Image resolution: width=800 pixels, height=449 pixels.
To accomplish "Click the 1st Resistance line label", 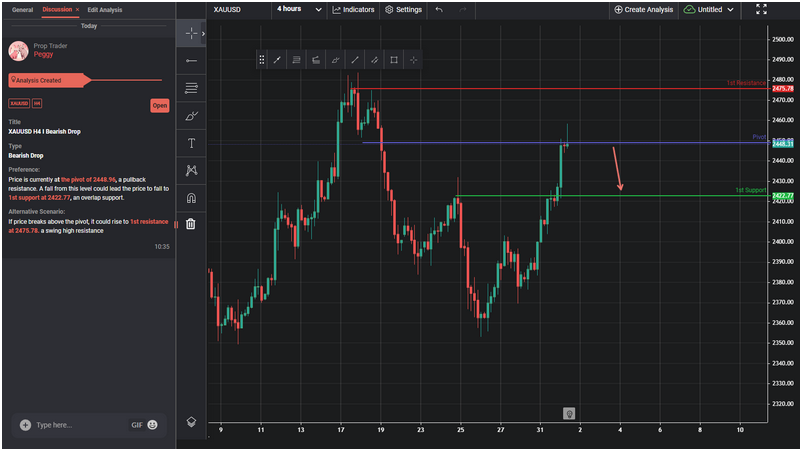I will pos(746,83).
